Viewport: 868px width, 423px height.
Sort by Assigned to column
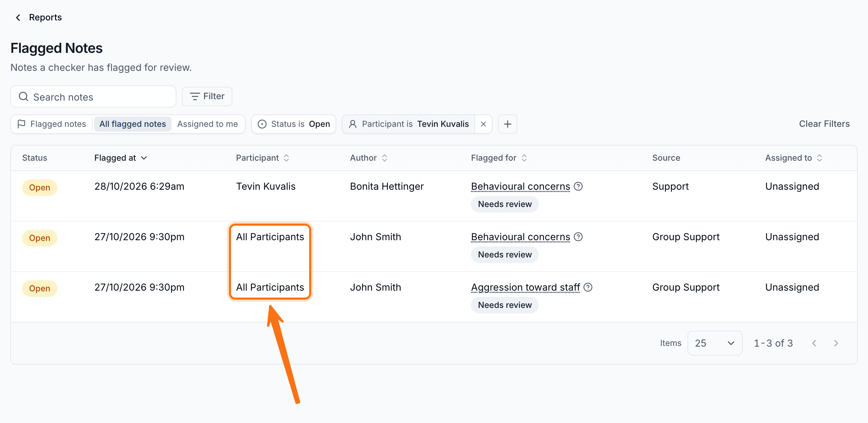point(794,158)
